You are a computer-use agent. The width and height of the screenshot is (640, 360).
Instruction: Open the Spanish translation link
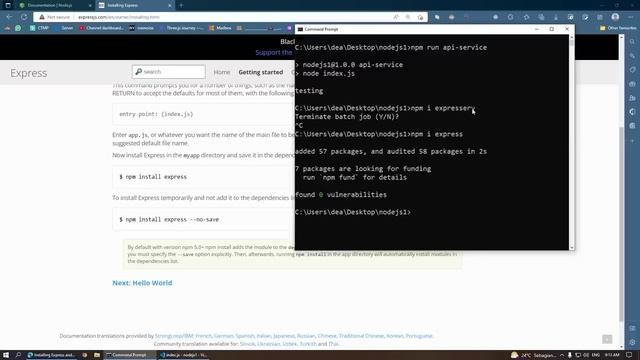245,336
